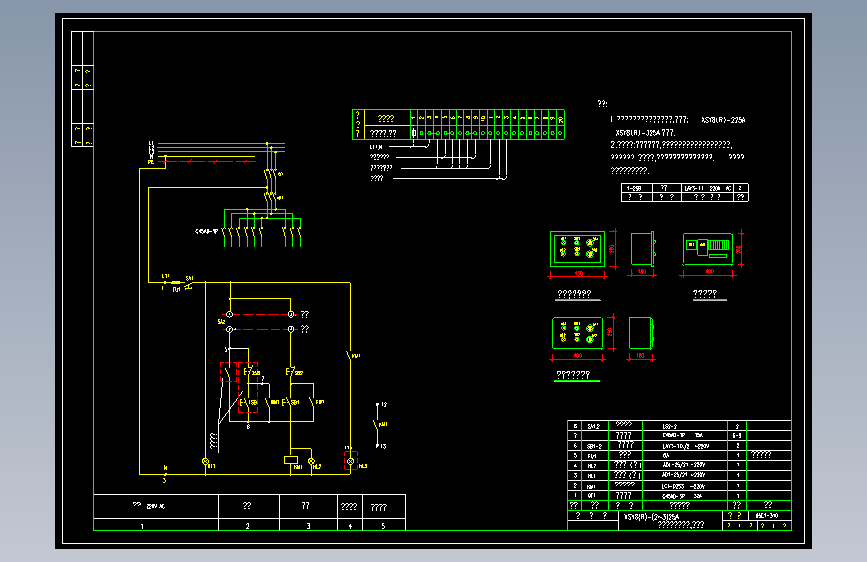867x562 pixels.
Task: Click the LAY3-10/2 ~220V model cell
Action: coord(685,446)
